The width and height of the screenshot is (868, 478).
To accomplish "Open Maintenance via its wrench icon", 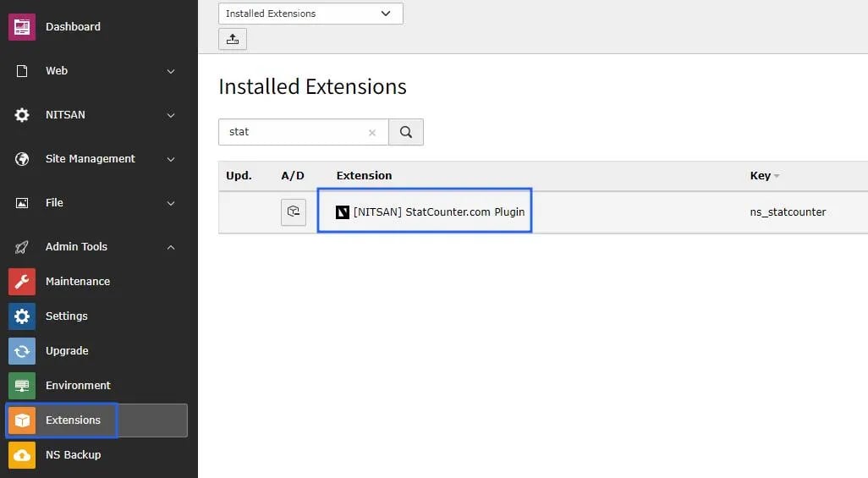I will pyautogui.click(x=22, y=282).
